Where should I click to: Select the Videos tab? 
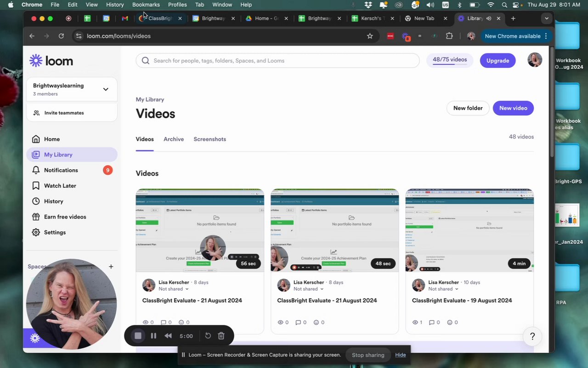pyautogui.click(x=145, y=139)
